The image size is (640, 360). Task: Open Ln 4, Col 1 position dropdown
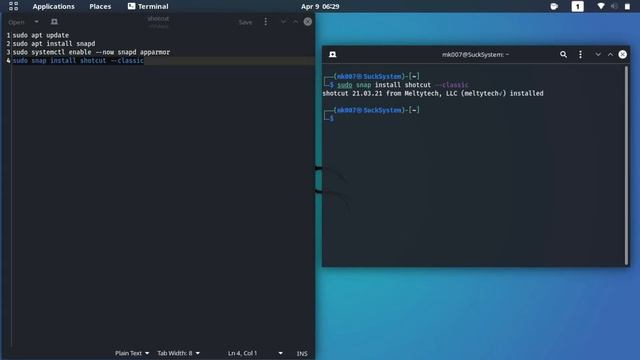pos(255,353)
